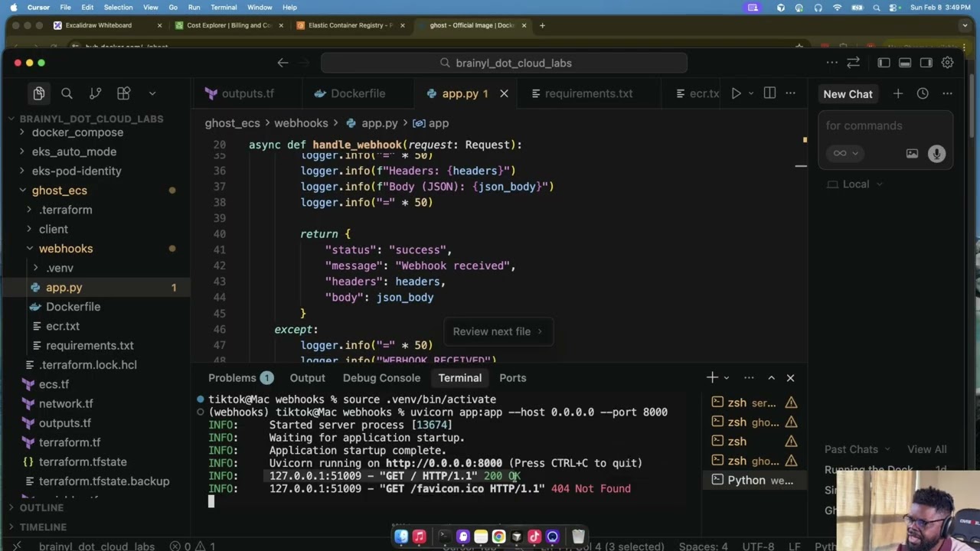Click the app breadcrumb symbol
Viewport: 980px width, 551px height.
click(431, 123)
